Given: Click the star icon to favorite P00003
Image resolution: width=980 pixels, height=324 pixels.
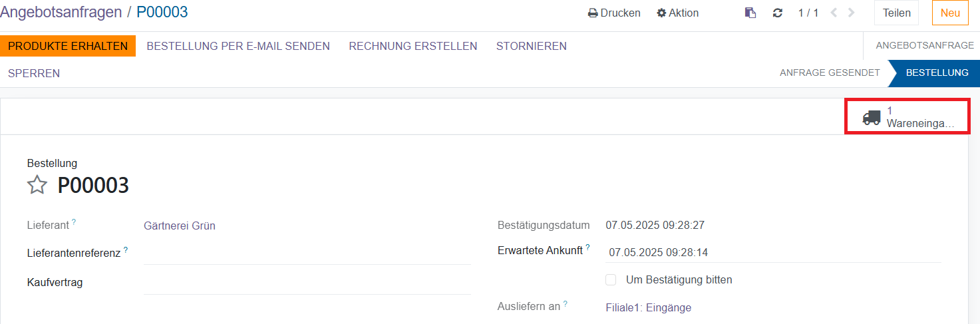Looking at the screenshot, I should pos(37,185).
